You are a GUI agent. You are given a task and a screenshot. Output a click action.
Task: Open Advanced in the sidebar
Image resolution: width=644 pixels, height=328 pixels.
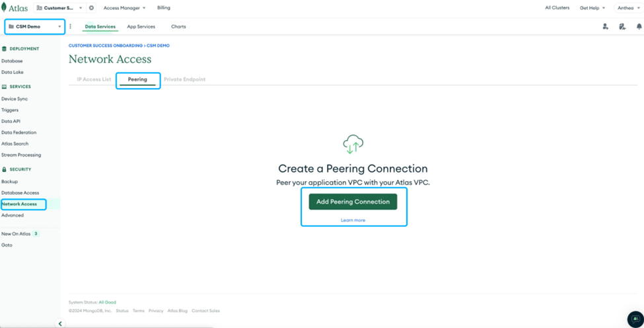tap(13, 216)
